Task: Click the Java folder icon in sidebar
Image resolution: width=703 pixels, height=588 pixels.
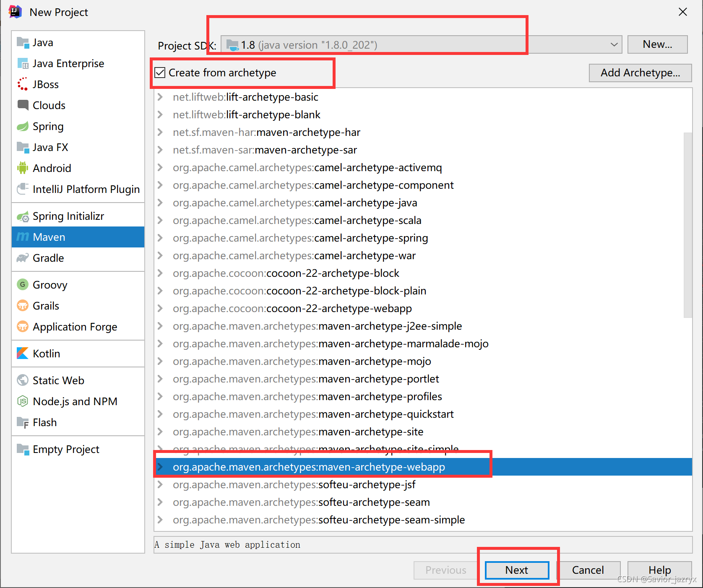Action: click(x=23, y=42)
